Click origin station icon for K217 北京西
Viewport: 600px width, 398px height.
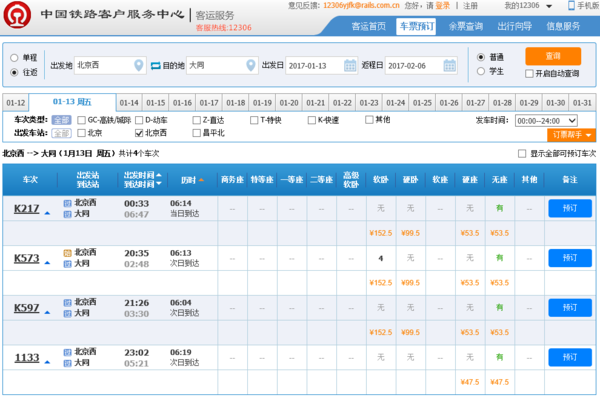click(67, 203)
